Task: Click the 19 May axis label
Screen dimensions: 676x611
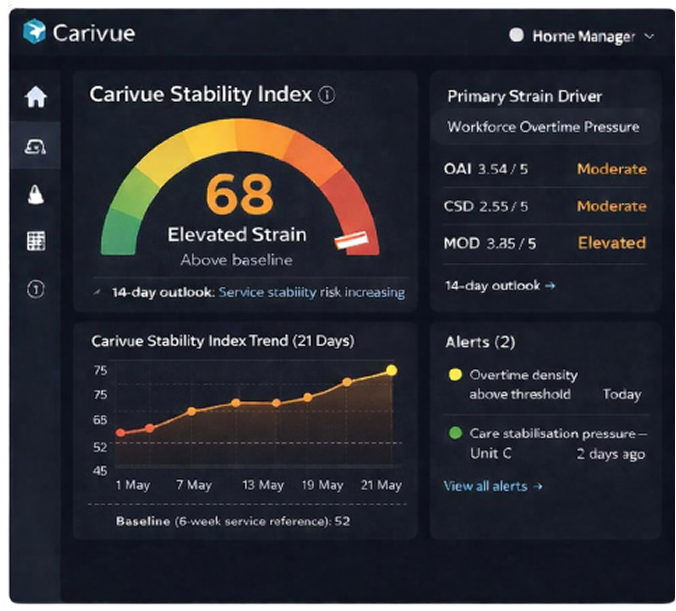Action: click(x=322, y=485)
